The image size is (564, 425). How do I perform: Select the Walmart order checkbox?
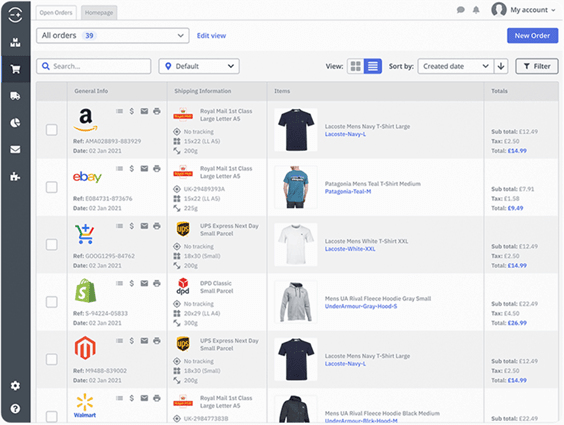[x=52, y=417]
